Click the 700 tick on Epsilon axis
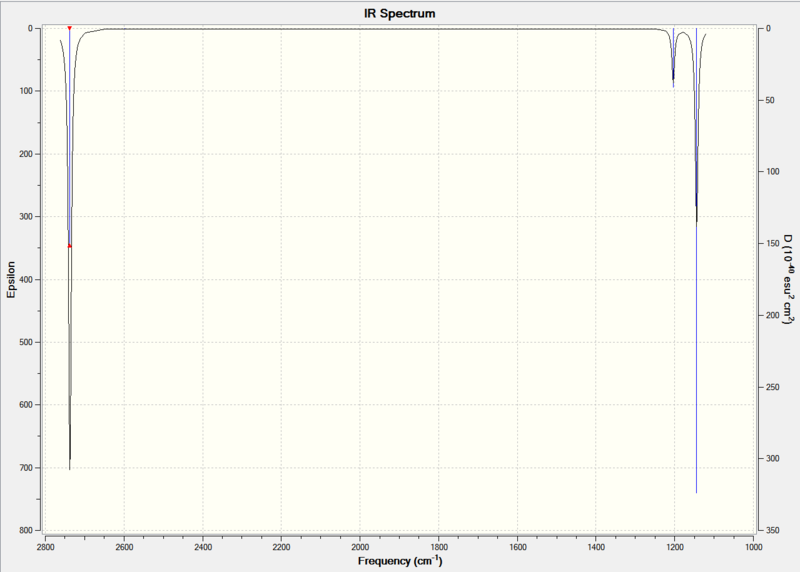 (27, 467)
